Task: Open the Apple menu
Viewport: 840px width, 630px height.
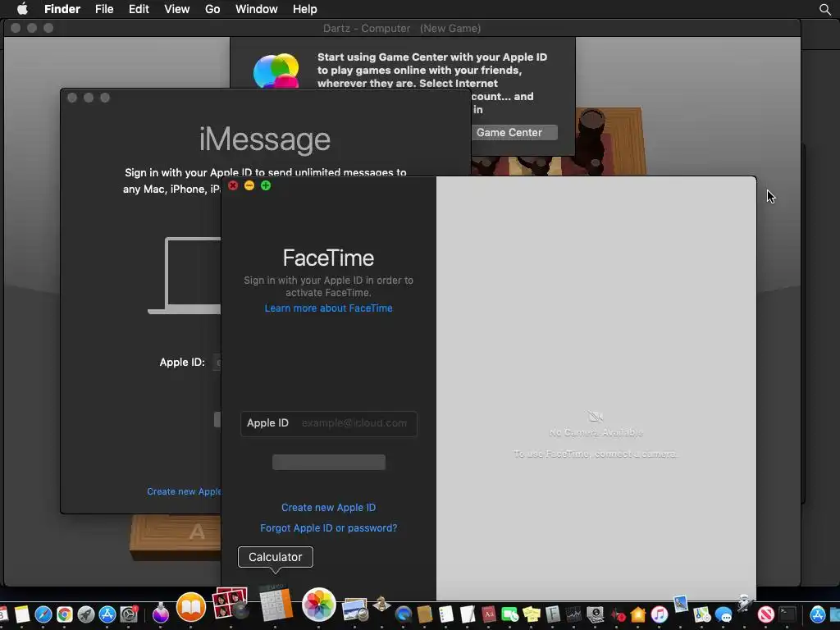Action: pos(22,9)
